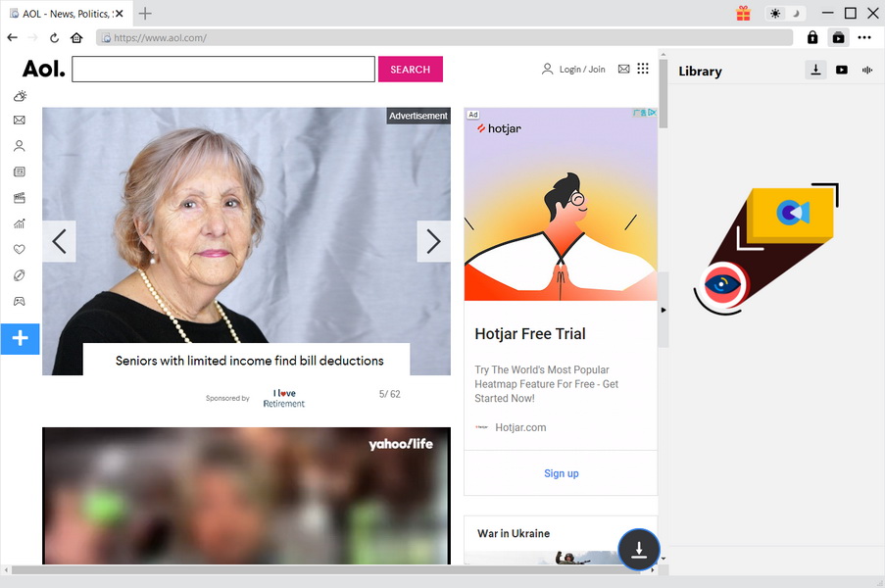Screen dimensions: 885x588
Task: Open the news icon in AOL sidebar
Action: click(20, 171)
